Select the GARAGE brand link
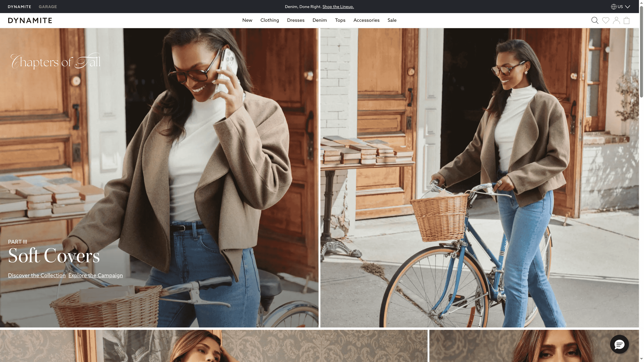The image size is (644, 362). point(47,7)
